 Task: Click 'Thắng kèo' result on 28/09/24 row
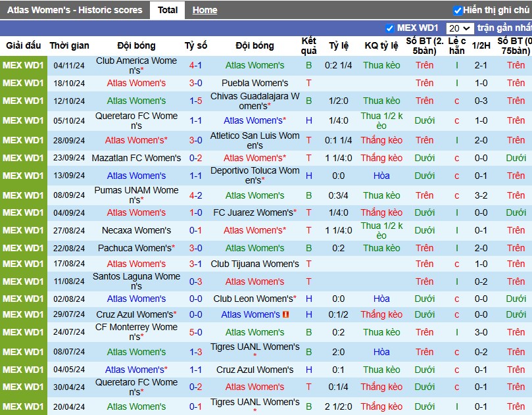(x=381, y=141)
